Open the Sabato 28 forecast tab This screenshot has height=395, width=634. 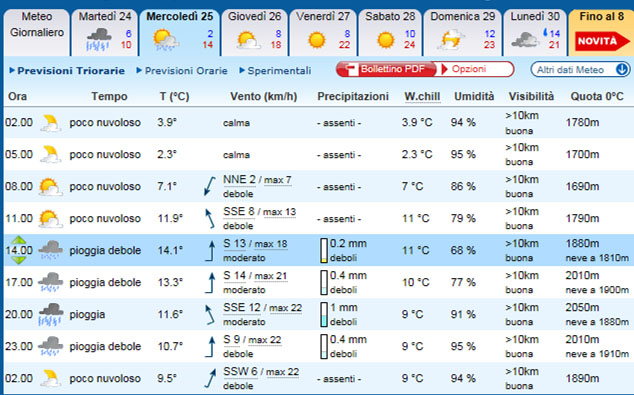coord(390,32)
